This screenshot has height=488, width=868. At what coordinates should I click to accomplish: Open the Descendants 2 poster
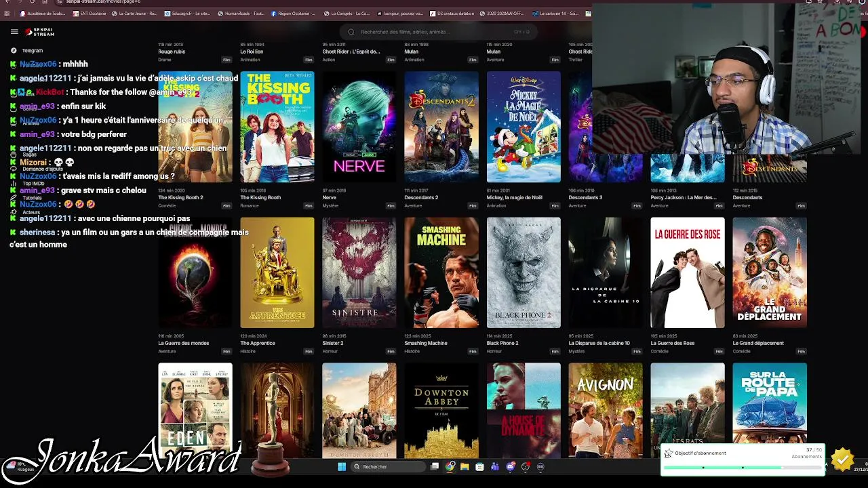(x=441, y=127)
